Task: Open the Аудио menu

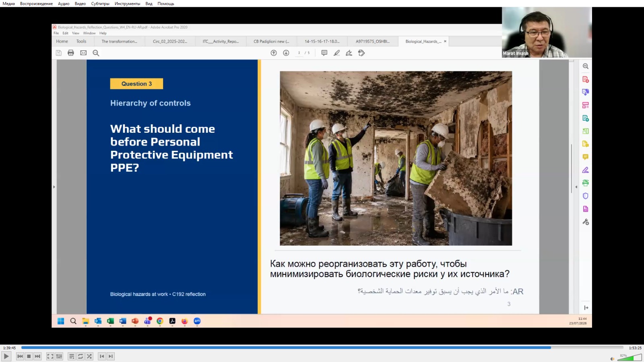Action: coord(64,4)
